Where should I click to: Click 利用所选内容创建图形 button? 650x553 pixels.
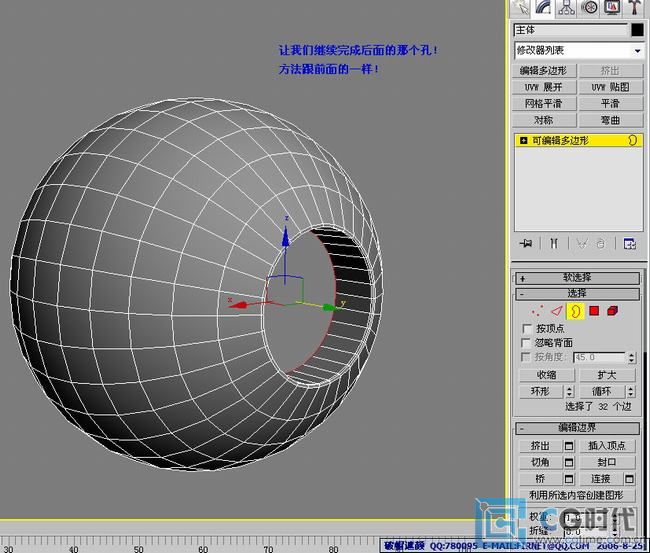(x=577, y=495)
